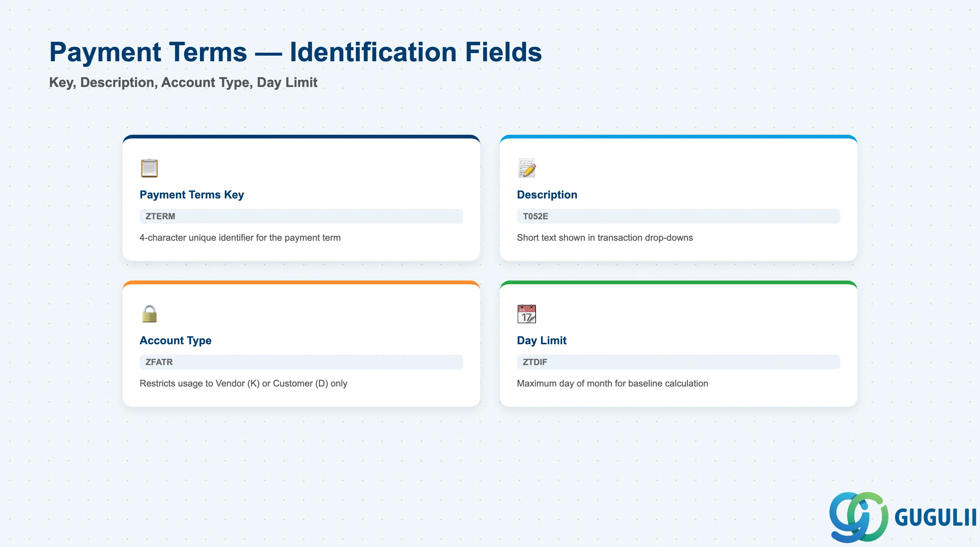Click the Payment Terms Key heading
Screen dimensions: 980x547
[x=192, y=195]
